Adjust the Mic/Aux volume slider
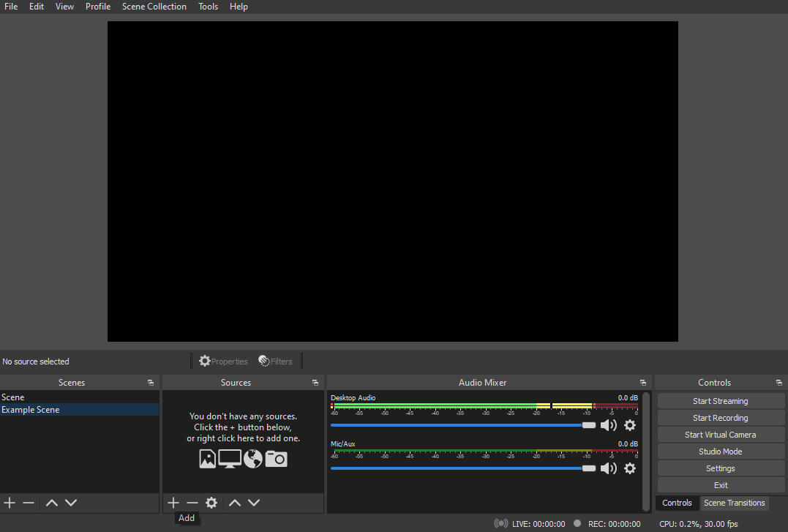 pos(463,468)
